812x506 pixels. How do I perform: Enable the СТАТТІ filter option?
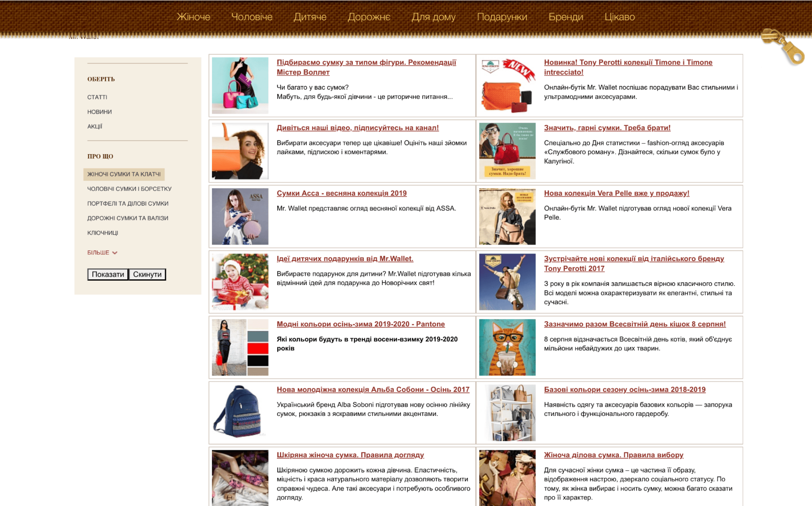pos(97,97)
